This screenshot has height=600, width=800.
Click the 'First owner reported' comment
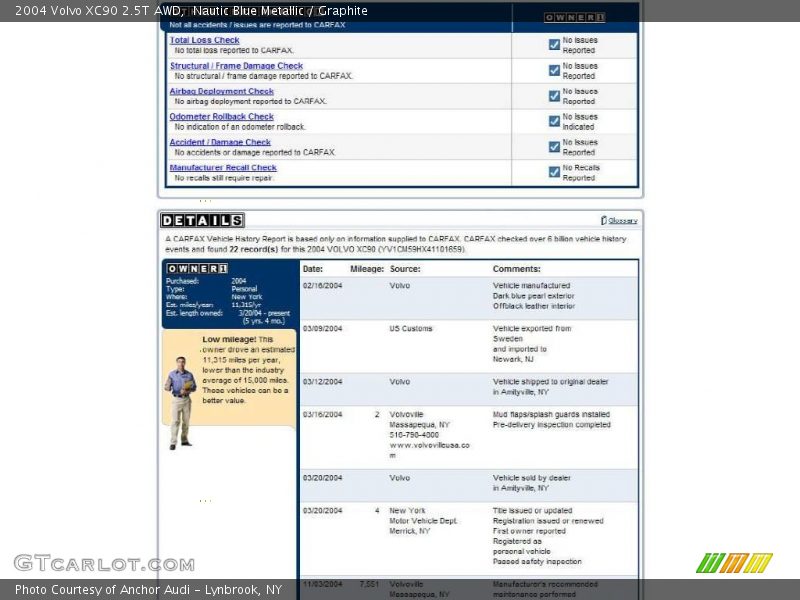(529, 531)
